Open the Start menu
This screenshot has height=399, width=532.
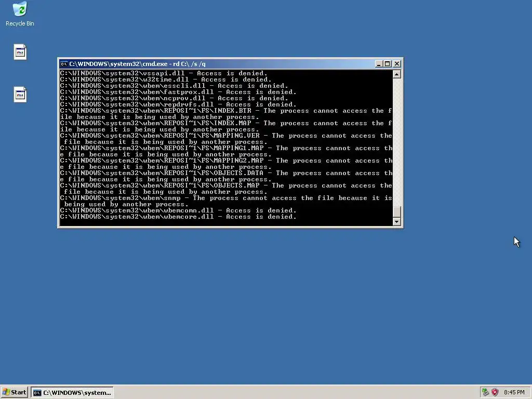[14, 392]
